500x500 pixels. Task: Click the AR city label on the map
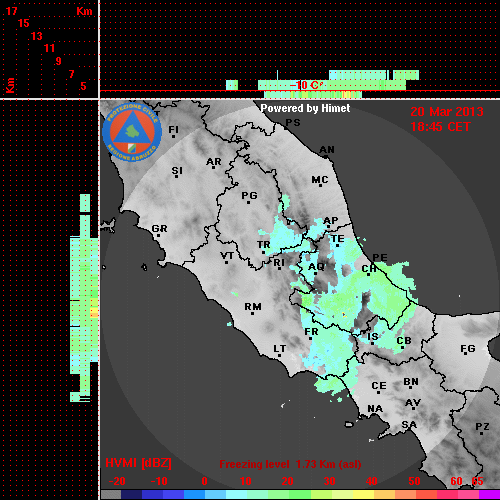coord(214,162)
